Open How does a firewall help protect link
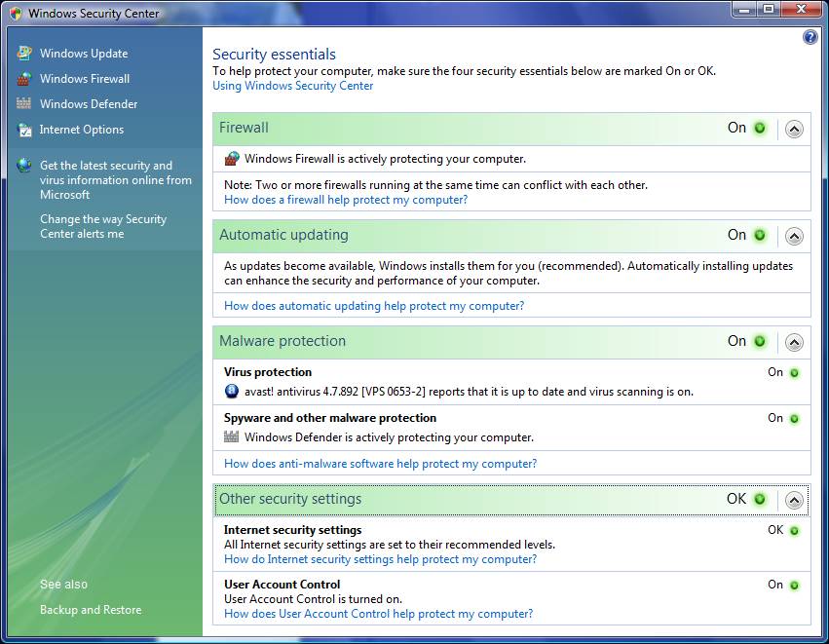 click(346, 200)
